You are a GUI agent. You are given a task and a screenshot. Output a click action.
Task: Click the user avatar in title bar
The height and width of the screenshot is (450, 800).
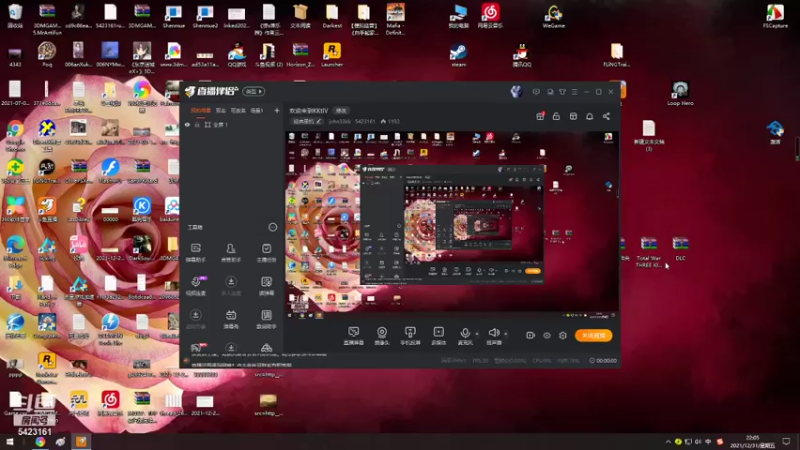tap(516, 91)
